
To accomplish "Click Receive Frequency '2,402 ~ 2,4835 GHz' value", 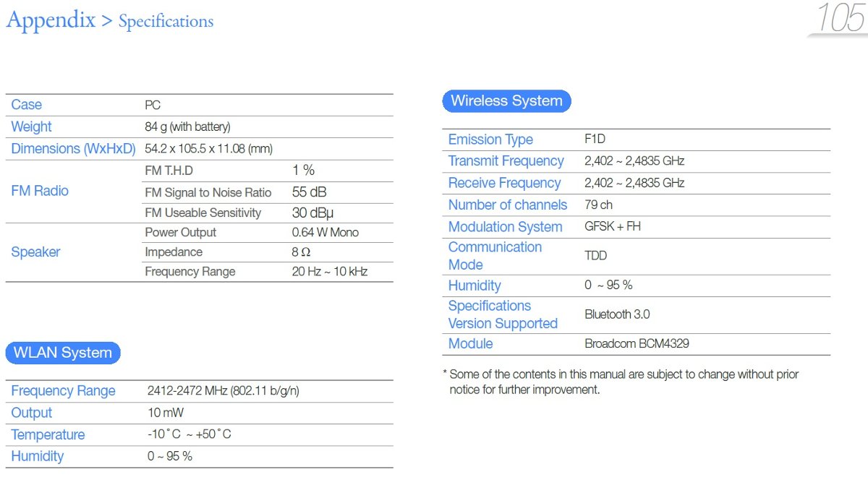I will pos(634,183).
